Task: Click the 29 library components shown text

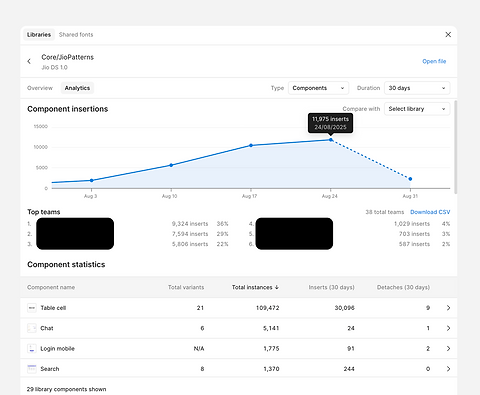Action: click(66, 389)
